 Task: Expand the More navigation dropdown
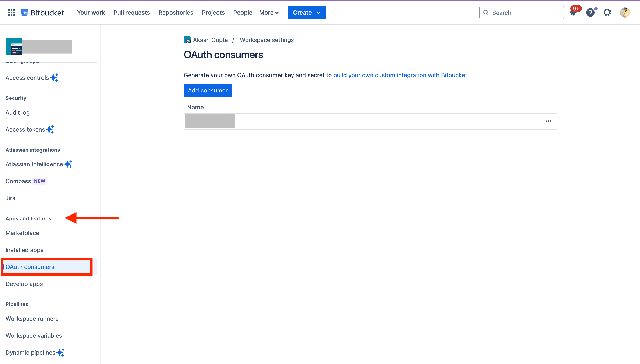269,13
